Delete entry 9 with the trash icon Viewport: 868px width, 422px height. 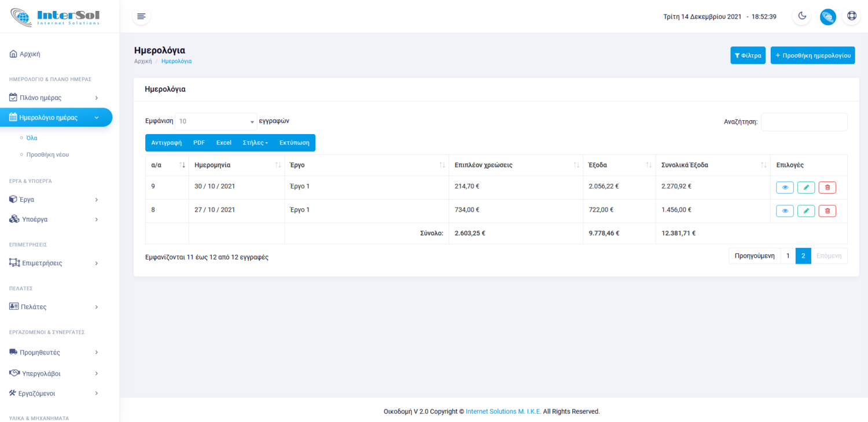tap(827, 187)
